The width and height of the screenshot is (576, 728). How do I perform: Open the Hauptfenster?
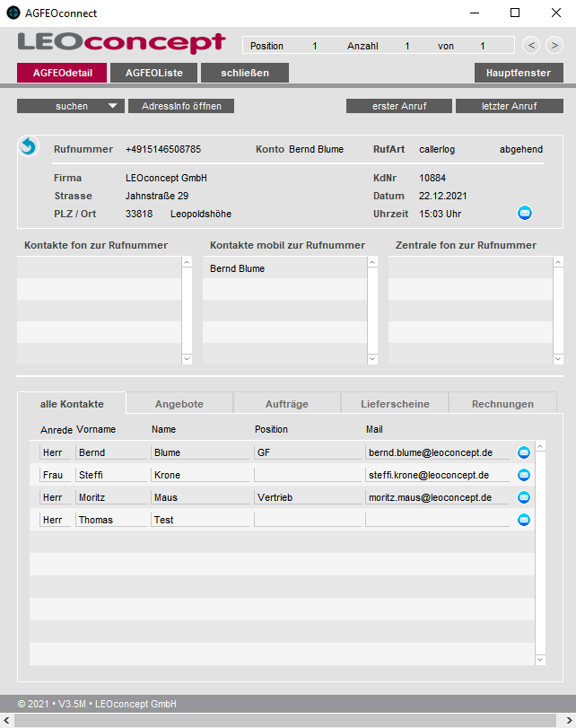pos(519,73)
